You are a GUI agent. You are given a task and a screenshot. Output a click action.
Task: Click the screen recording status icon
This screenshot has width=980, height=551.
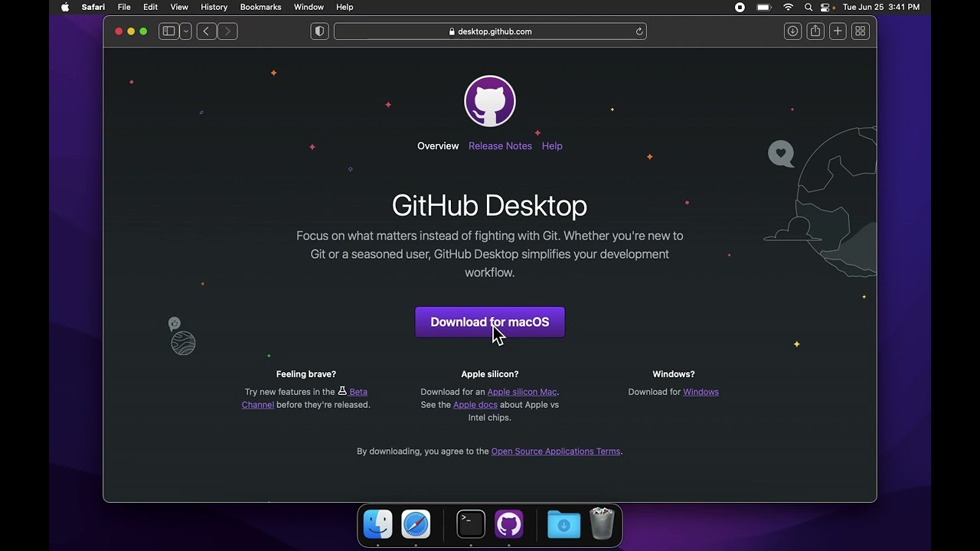[x=740, y=7]
